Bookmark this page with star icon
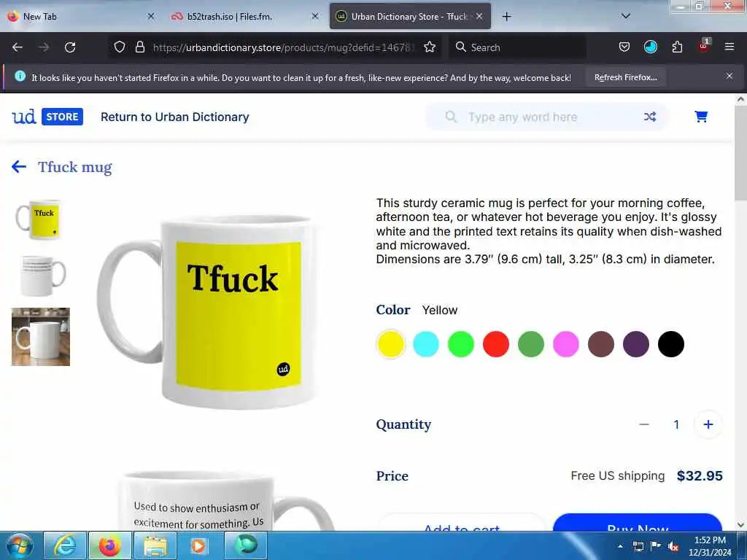Viewport: 747px width, 560px height. click(430, 47)
